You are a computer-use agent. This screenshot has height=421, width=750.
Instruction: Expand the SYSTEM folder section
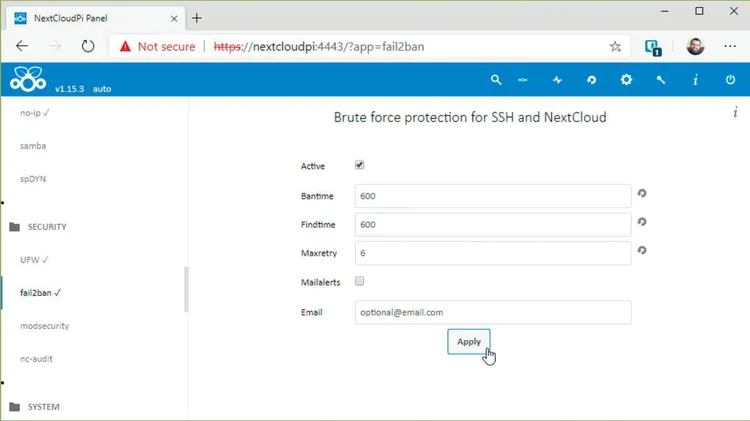coord(34,407)
